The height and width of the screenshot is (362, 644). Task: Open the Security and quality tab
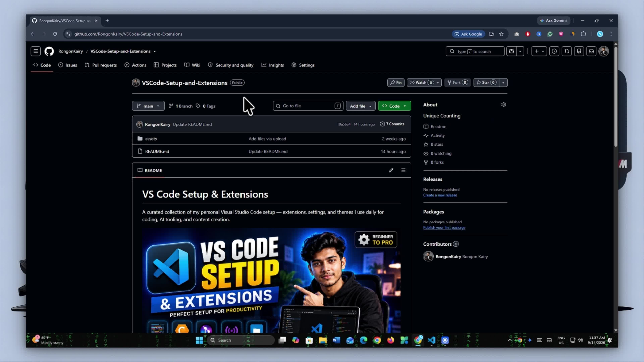(x=231, y=65)
